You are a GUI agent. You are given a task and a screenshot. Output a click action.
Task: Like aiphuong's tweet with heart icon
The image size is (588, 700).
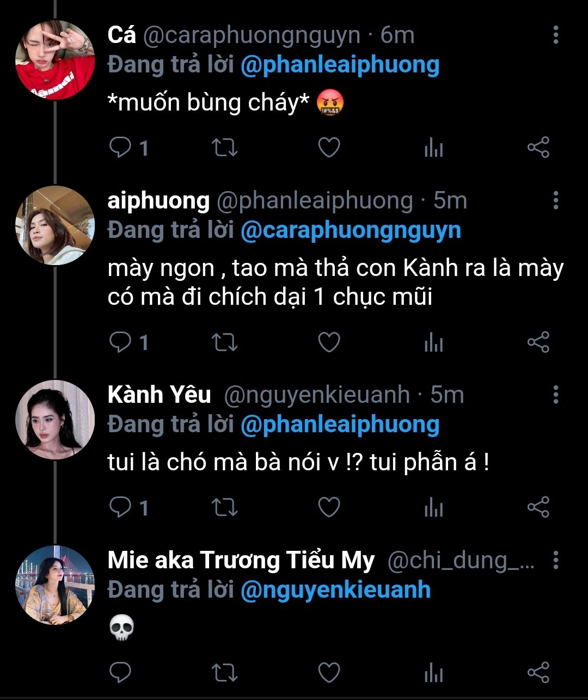click(329, 342)
